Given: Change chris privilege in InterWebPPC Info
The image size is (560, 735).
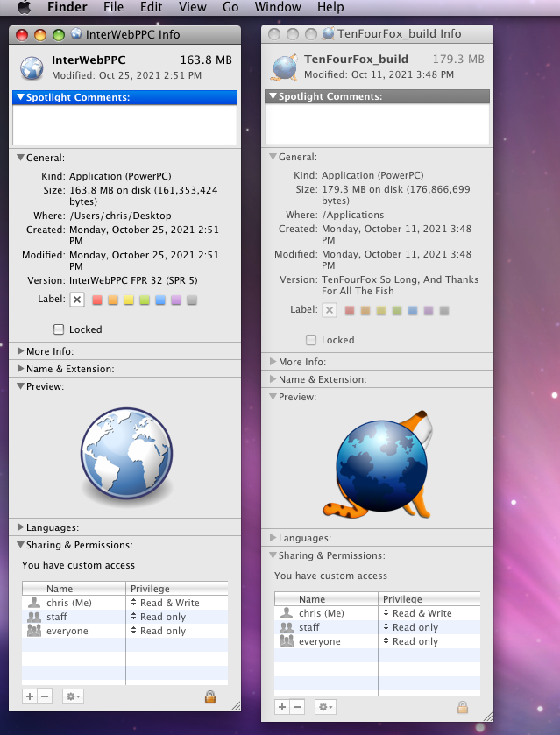Looking at the screenshot, I should [x=165, y=603].
